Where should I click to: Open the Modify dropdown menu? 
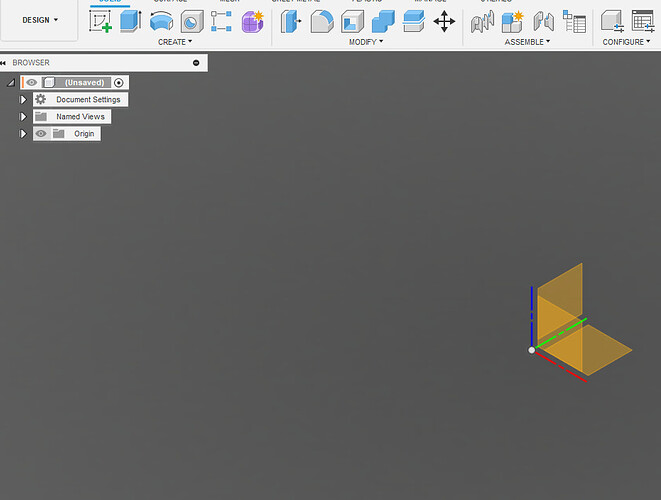(x=366, y=42)
